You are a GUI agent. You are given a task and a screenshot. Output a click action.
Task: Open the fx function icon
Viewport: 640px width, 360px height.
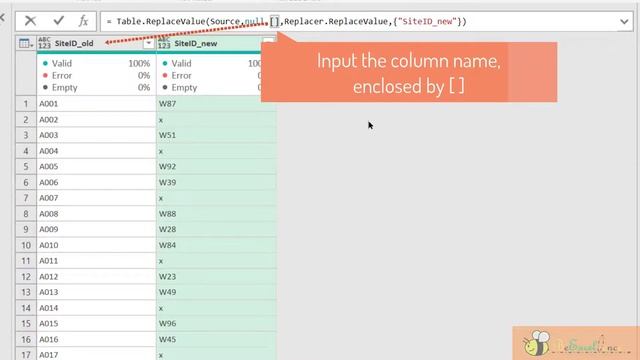click(83, 20)
